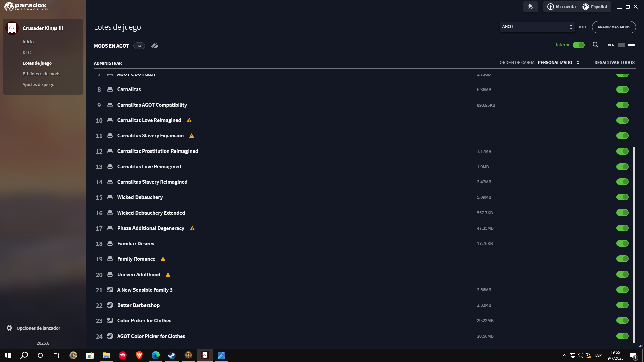Viewport: 644px width, 362px height.
Task: Open Microsoft Edge from the taskbar
Action: pyautogui.click(x=156, y=355)
